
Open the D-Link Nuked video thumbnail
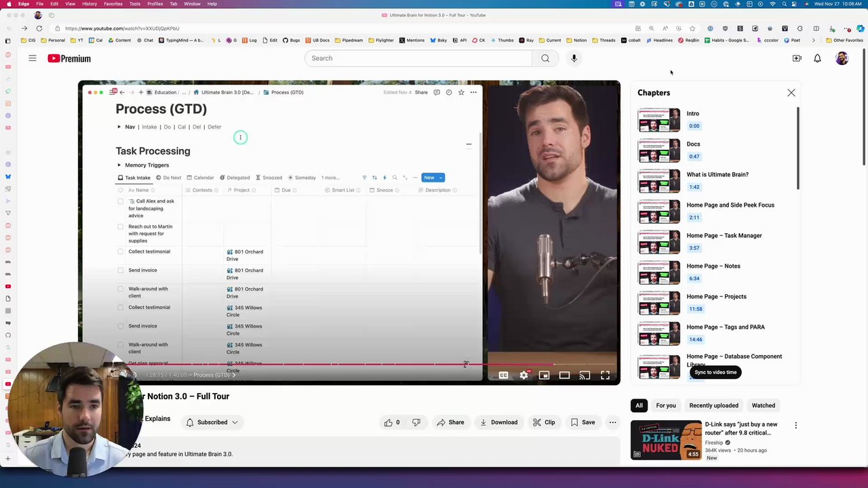[x=666, y=440]
